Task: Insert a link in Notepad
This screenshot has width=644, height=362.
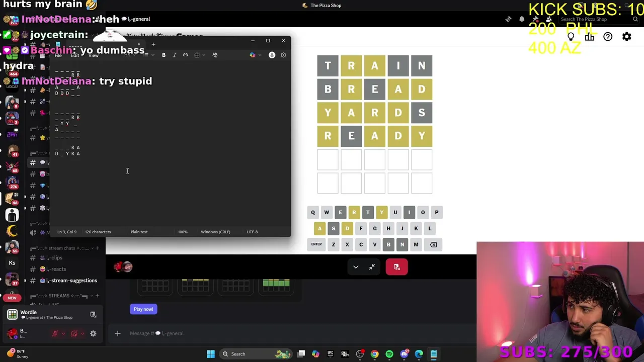Action: click(185, 55)
